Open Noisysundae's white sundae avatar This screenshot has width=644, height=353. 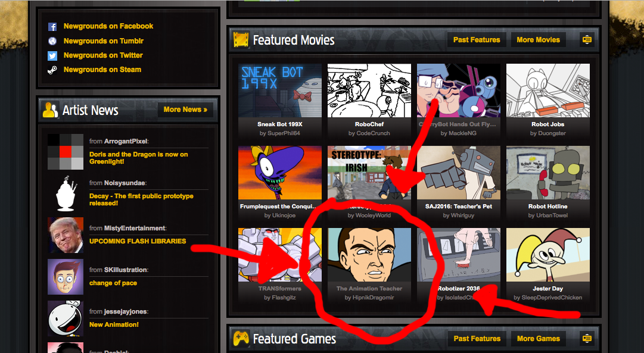(x=66, y=193)
